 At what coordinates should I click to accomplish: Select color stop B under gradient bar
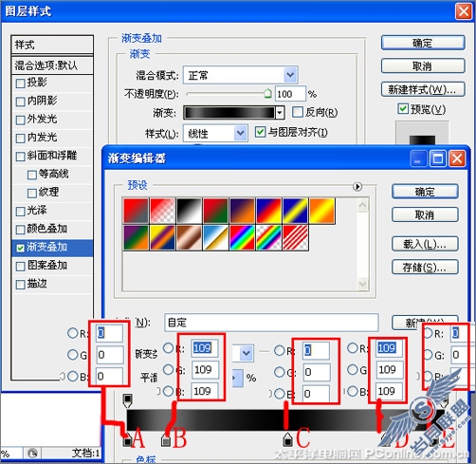166,440
